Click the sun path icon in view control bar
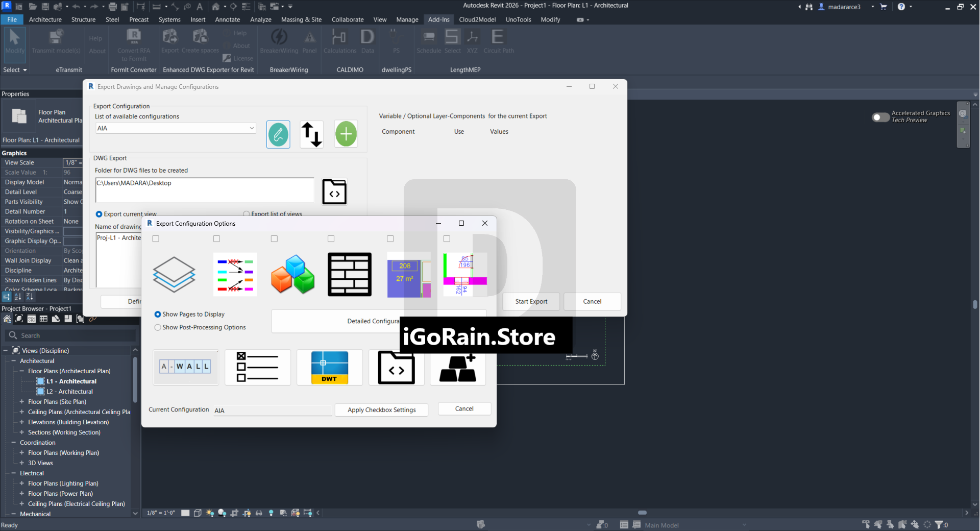This screenshot has height=531, width=980. [x=210, y=513]
